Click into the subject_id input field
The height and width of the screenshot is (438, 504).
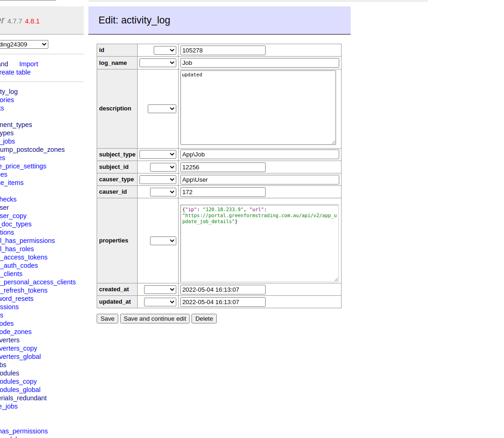(223, 167)
